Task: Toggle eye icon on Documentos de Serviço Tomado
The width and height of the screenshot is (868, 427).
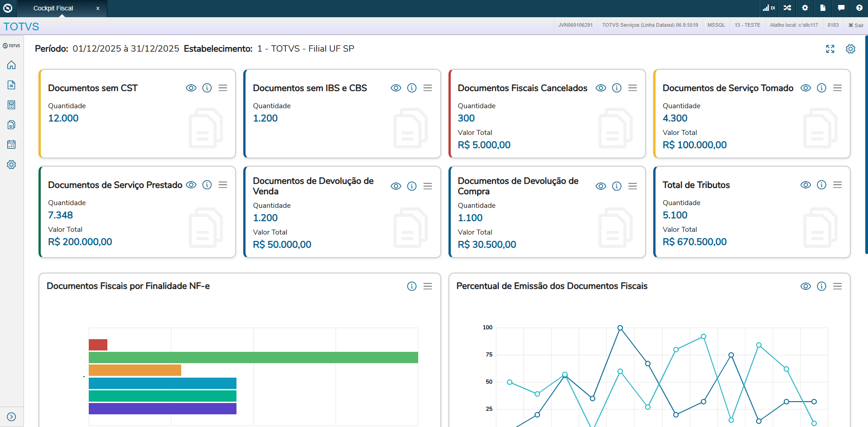Action: [x=805, y=88]
